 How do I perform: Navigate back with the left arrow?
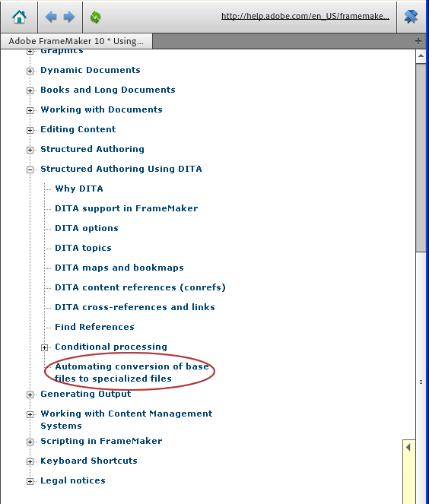[51, 17]
